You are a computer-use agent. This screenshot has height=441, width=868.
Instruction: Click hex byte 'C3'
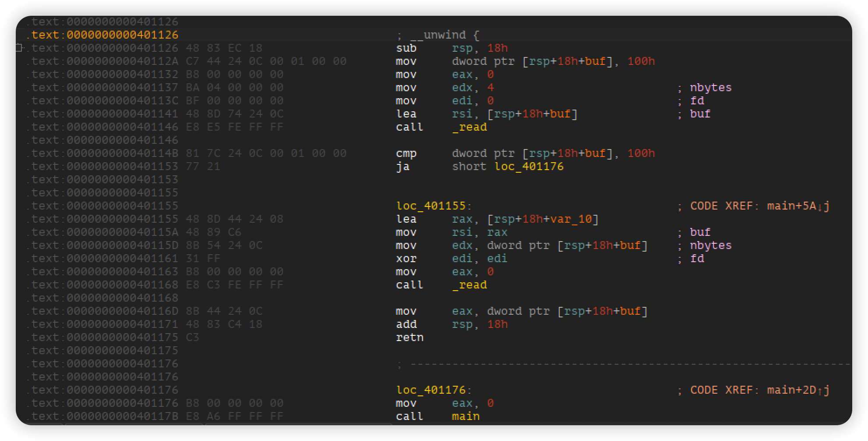tap(193, 337)
